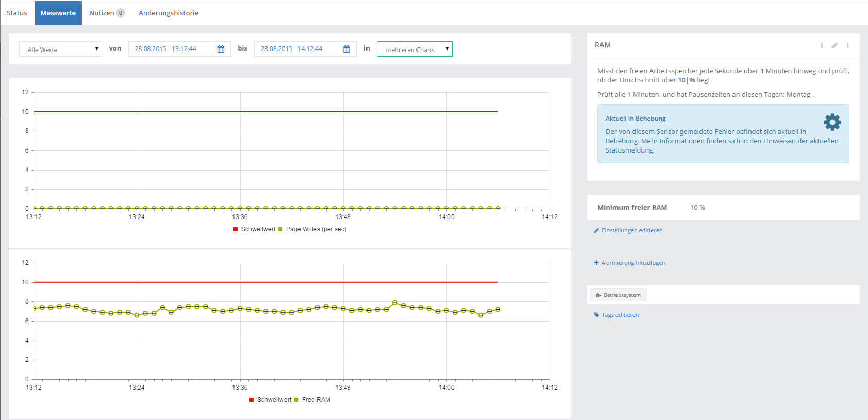The height and width of the screenshot is (420, 868).
Task: Open the mehreren Charts dropdown
Action: (414, 49)
